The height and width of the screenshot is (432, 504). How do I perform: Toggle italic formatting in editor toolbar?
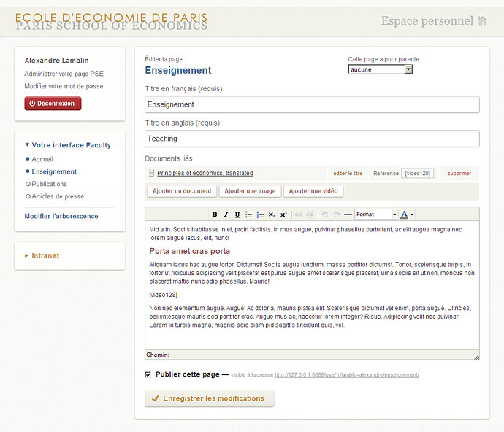pyautogui.click(x=226, y=215)
